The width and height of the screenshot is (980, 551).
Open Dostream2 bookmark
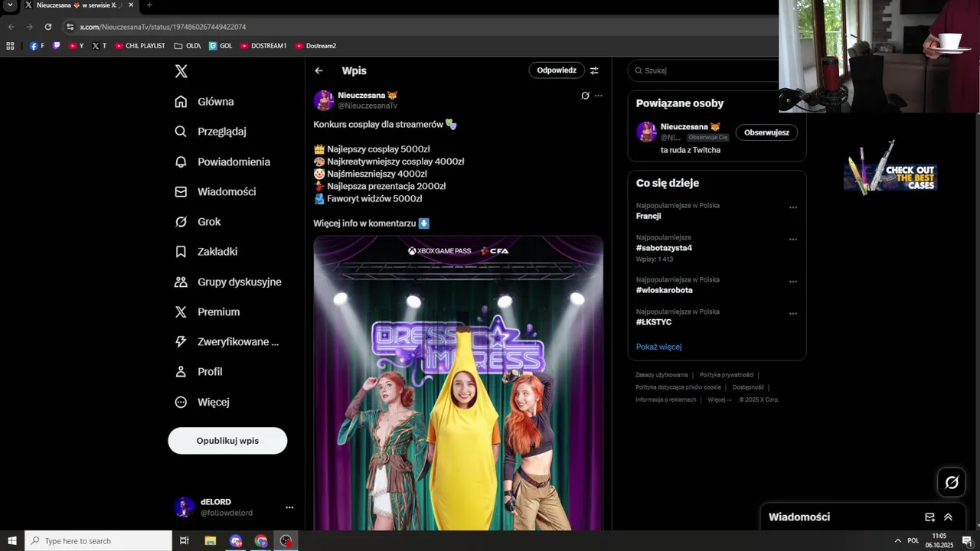click(x=315, y=46)
